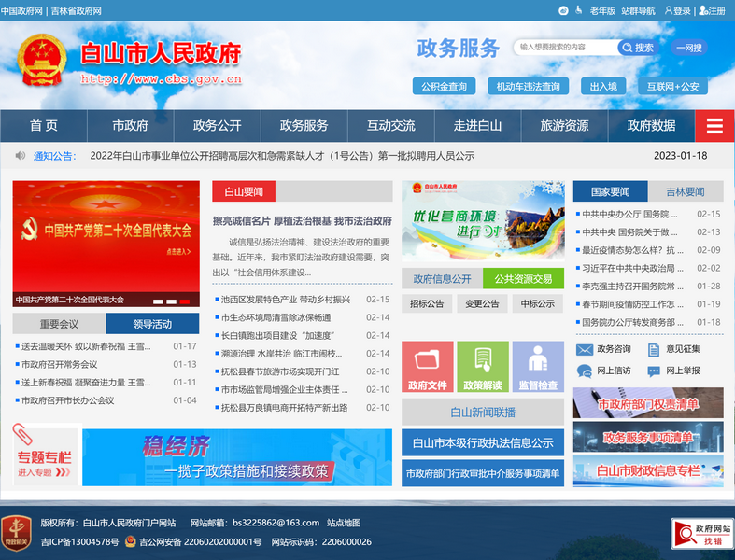Click the accessibility wheelchair icon

pyautogui.click(x=563, y=11)
